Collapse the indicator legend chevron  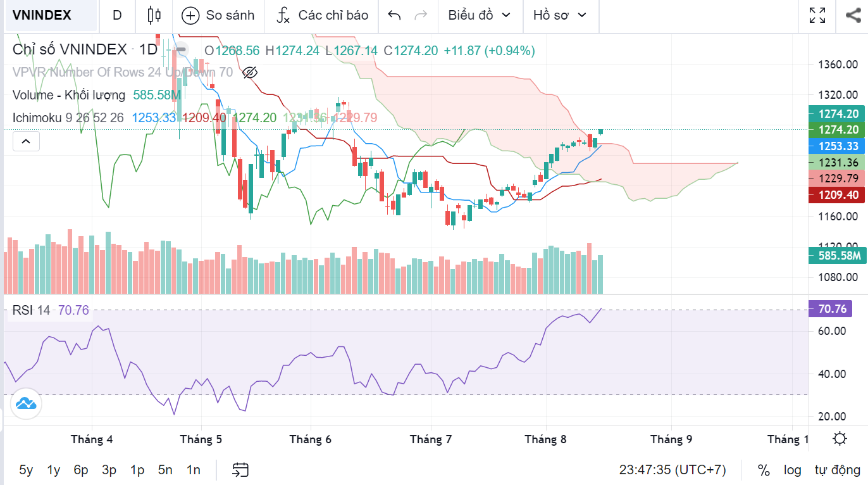pos(26,141)
